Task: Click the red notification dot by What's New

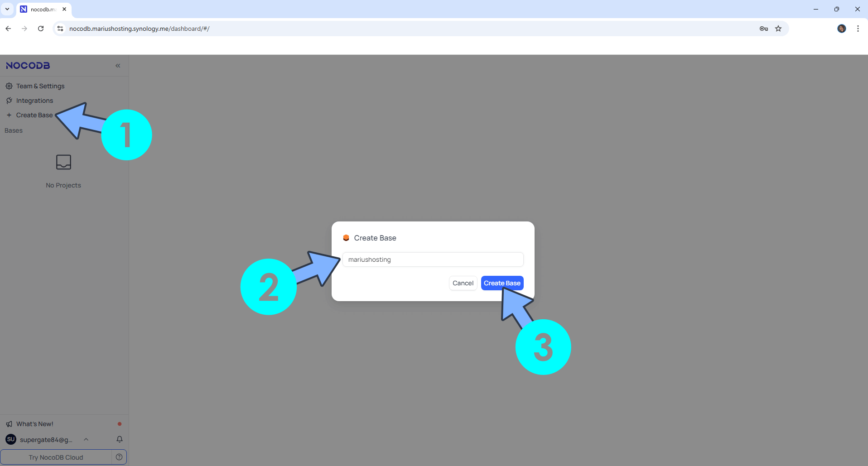Action: pyautogui.click(x=120, y=424)
